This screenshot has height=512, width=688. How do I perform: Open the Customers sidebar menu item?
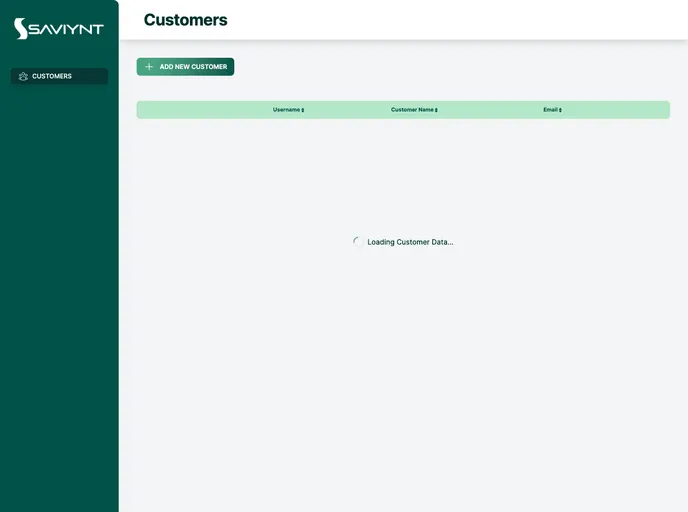[x=59, y=76]
